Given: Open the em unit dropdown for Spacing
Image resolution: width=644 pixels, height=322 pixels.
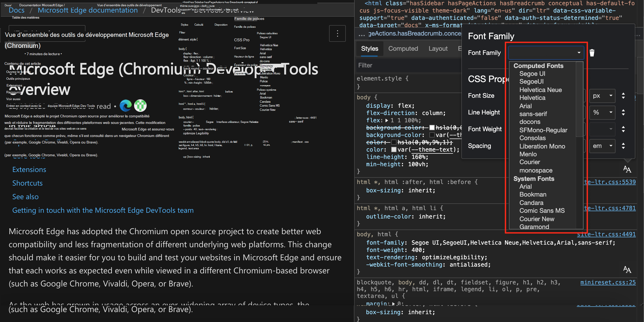Looking at the screenshot, I should [602, 146].
